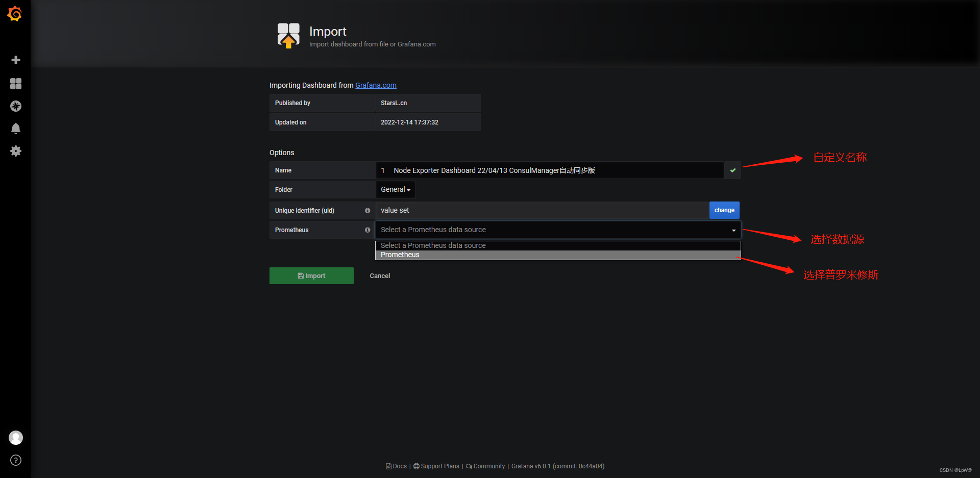Open the Support Plans footer link
The image size is (980, 478).
point(436,466)
